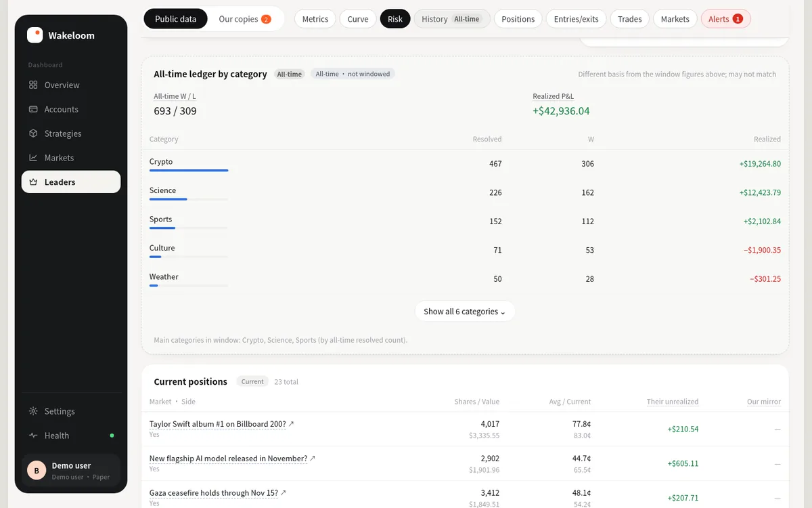
Task: Click the '23 total' positions count
Action: point(286,382)
